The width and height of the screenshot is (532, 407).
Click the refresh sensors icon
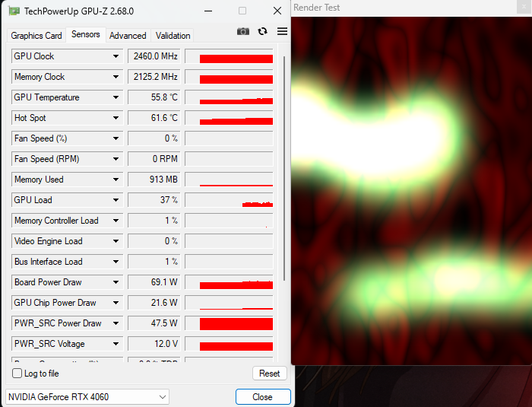(x=263, y=31)
